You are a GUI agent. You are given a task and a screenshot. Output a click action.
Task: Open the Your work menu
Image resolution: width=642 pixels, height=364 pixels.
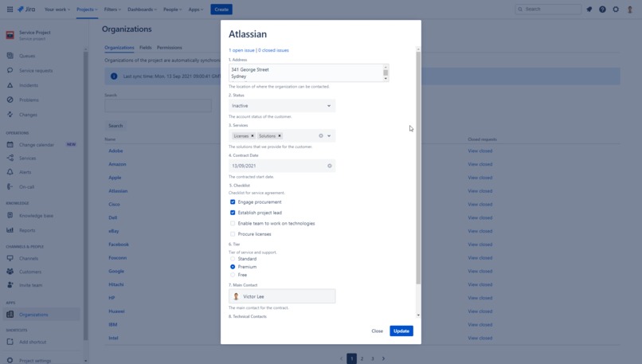point(57,9)
